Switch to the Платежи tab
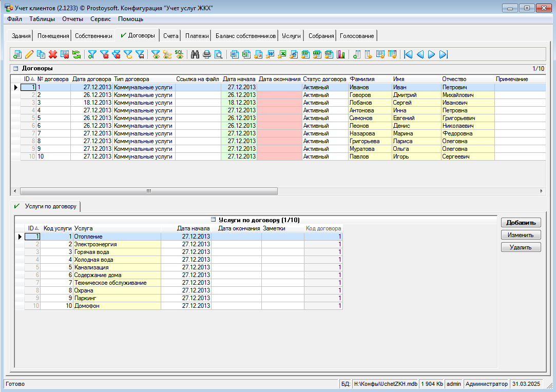The width and height of the screenshot is (556, 392). (197, 36)
